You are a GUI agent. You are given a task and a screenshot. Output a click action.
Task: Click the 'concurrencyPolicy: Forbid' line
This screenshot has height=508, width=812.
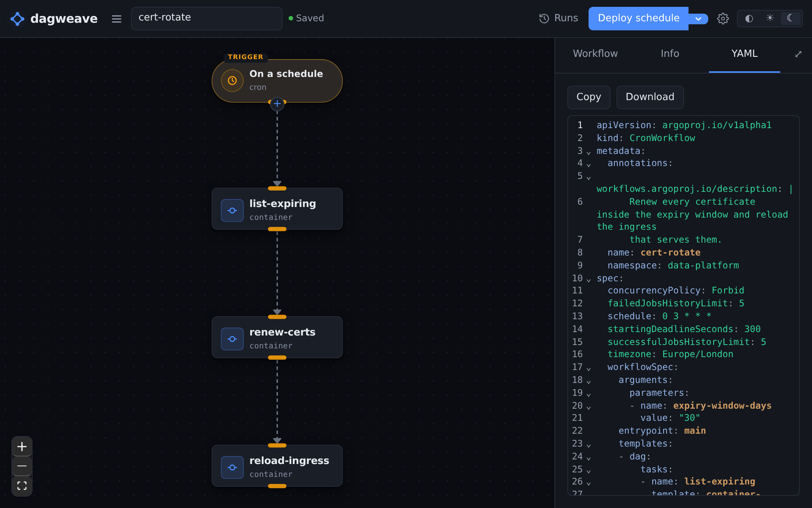(676, 290)
